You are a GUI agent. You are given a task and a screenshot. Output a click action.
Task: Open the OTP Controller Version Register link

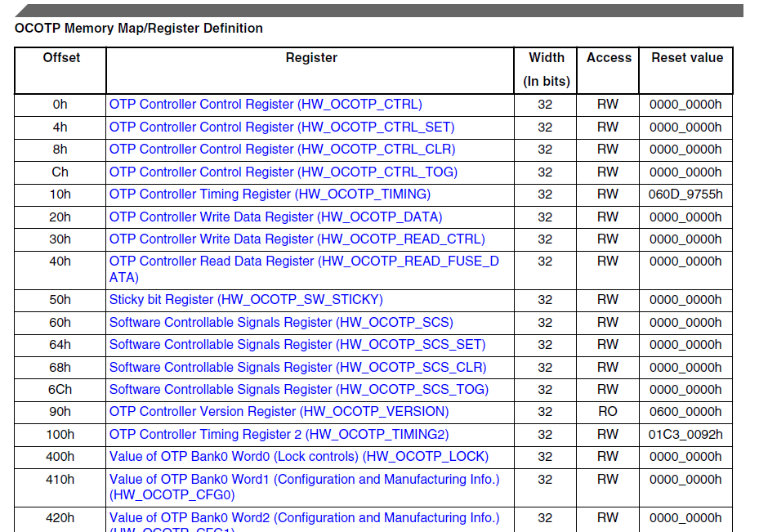tap(279, 412)
